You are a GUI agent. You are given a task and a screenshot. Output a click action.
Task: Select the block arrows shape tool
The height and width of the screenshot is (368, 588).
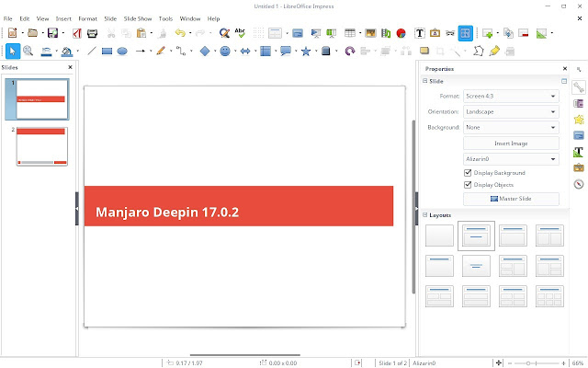pyautogui.click(x=245, y=51)
